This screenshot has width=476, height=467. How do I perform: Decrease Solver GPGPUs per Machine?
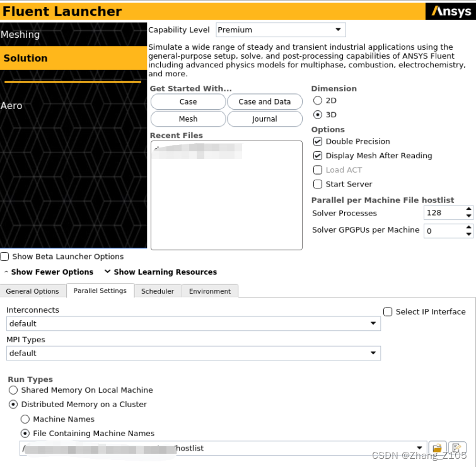468,234
